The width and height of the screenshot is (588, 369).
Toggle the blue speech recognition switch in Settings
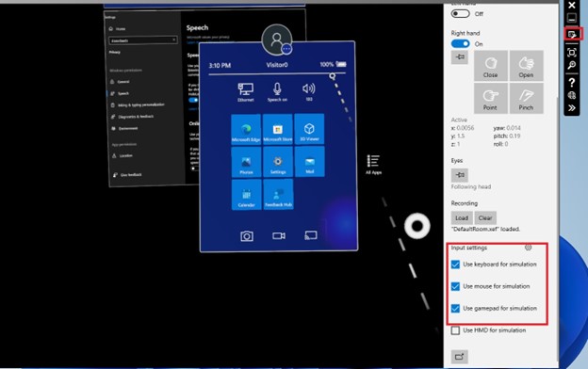(x=193, y=100)
